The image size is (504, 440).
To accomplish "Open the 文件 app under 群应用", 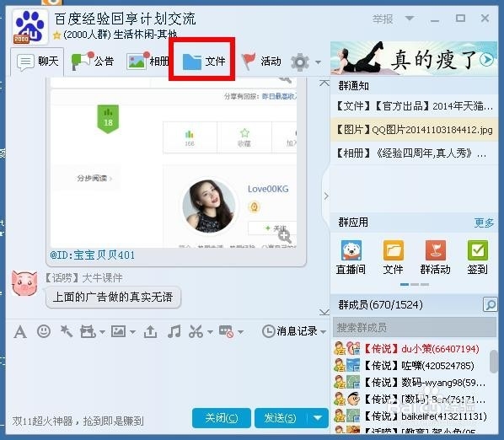I will [x=393, y=257].
